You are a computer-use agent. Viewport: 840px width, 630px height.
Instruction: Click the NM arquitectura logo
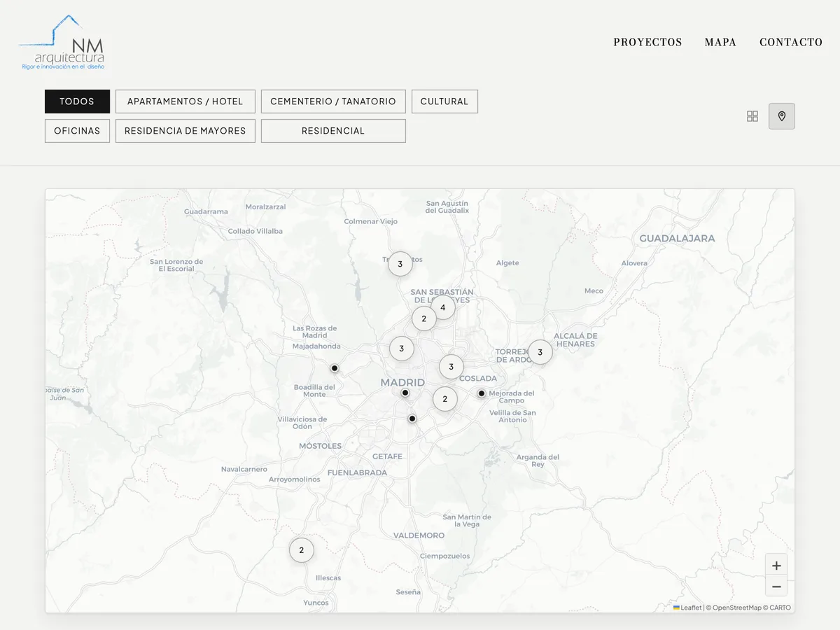63,43
